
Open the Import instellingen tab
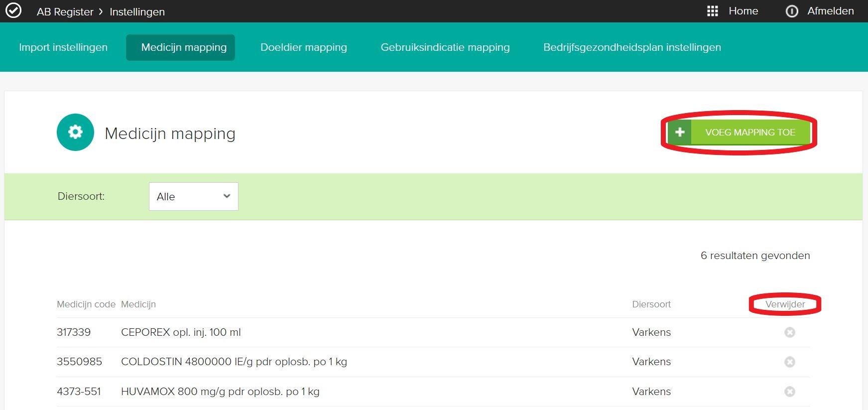pyautogui.click(x=63, y=47)
